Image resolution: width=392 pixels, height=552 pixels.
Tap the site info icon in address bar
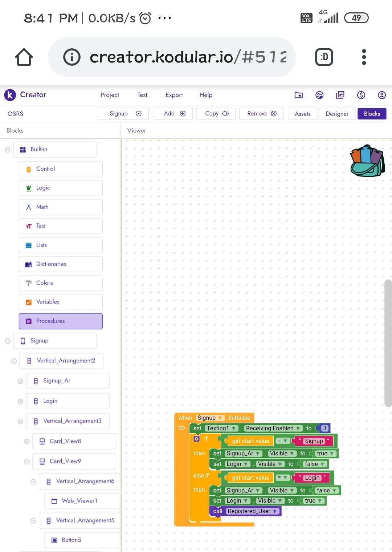72,57
